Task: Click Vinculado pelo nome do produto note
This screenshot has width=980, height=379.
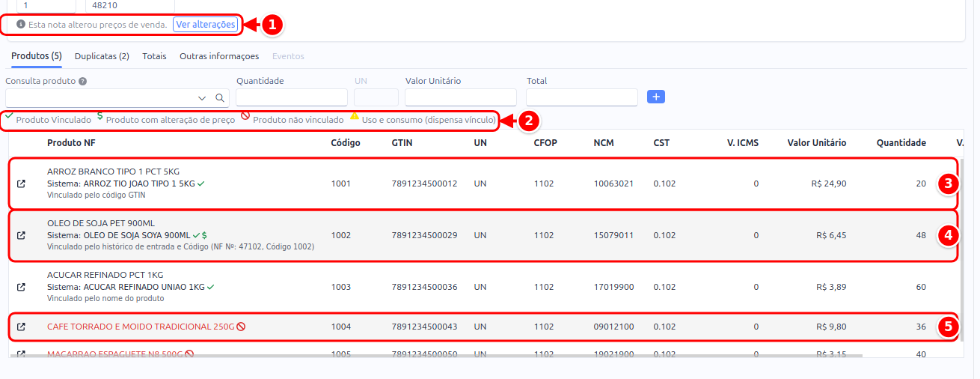Action: (x=105, y=298)
